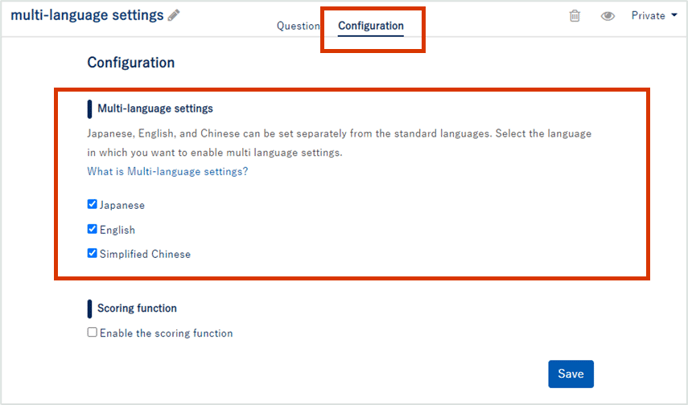Image resolution: width=688 pixels, height=405 pixels.
Task: Click the 'Enable the scoring function' label text
Action: (x=166, y=333)
